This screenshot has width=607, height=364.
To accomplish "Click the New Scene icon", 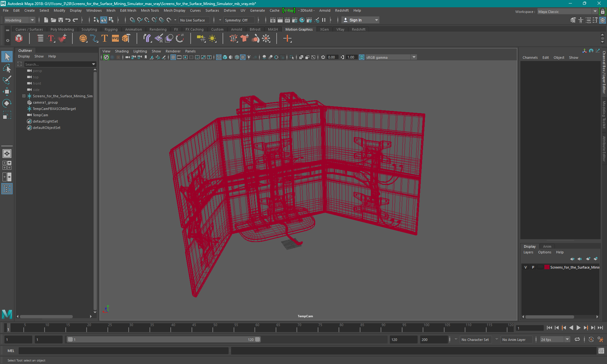I will tap(46, 20).
